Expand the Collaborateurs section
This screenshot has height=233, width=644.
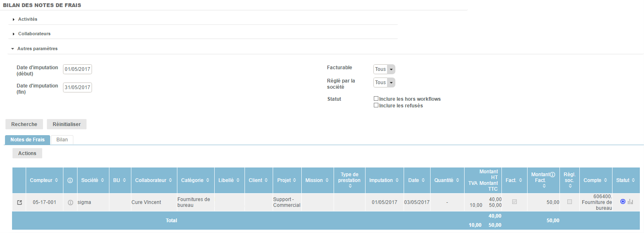(34, 34)
